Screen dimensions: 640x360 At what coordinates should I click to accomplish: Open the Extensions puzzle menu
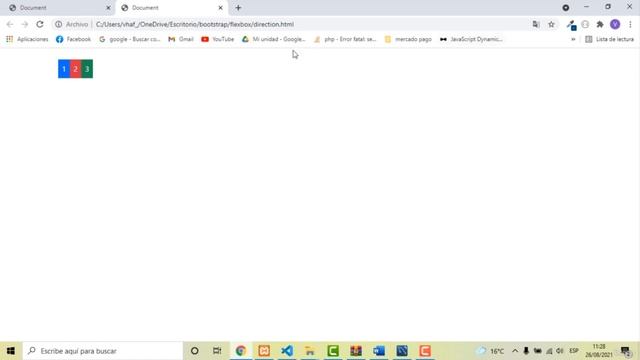(600, 24)
